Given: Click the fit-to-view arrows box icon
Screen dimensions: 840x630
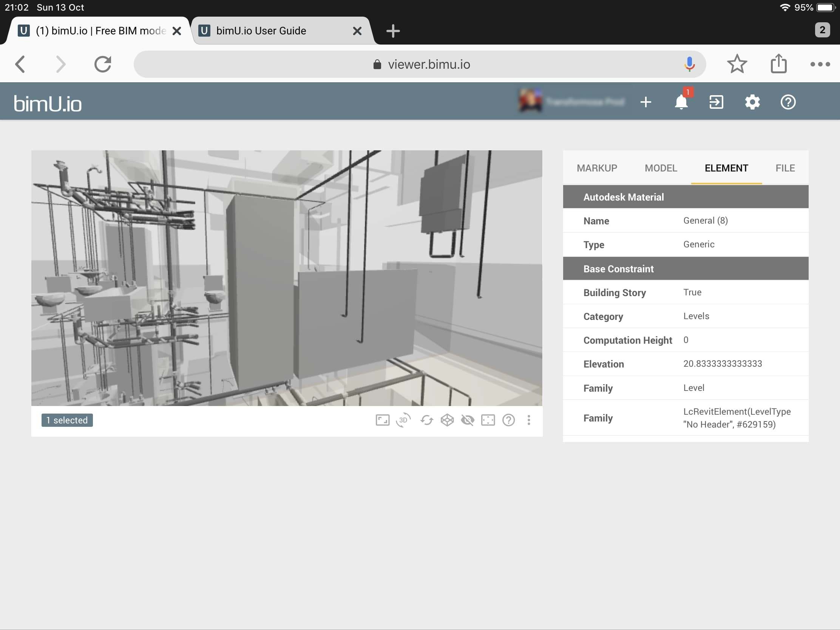Looking at the screenshot, I should pyautogui.click(x=488, y=420).
